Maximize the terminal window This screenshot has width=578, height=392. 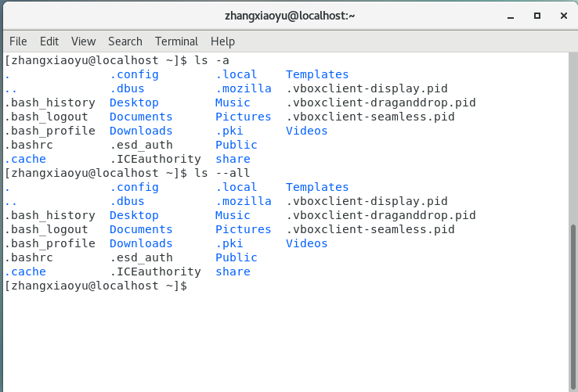(537, 15)
